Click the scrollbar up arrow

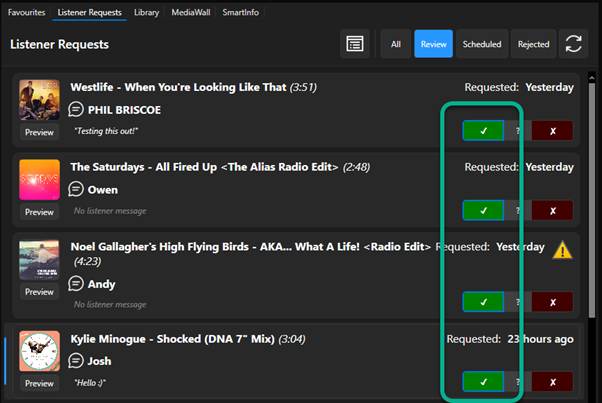click(x=592, y=78)
